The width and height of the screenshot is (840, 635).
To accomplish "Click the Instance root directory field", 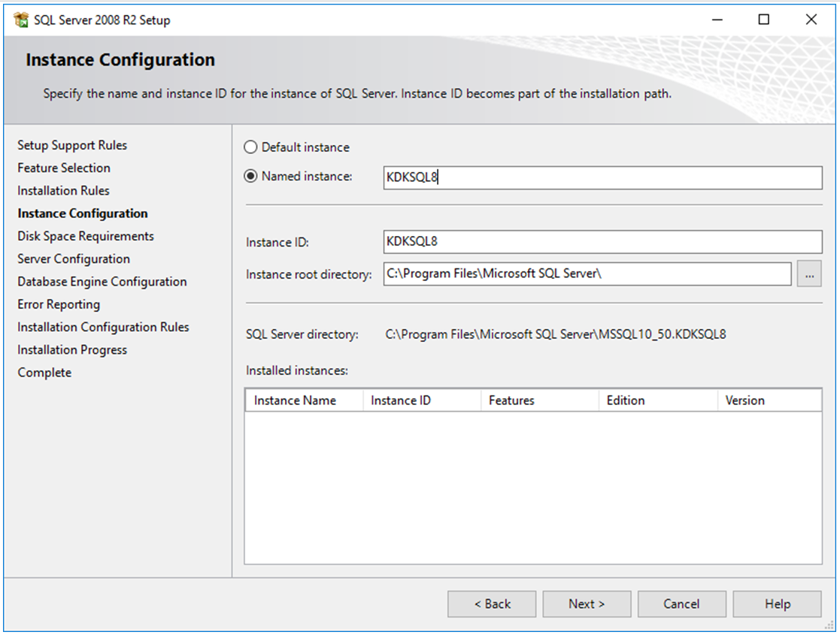I will coord(587,274).
